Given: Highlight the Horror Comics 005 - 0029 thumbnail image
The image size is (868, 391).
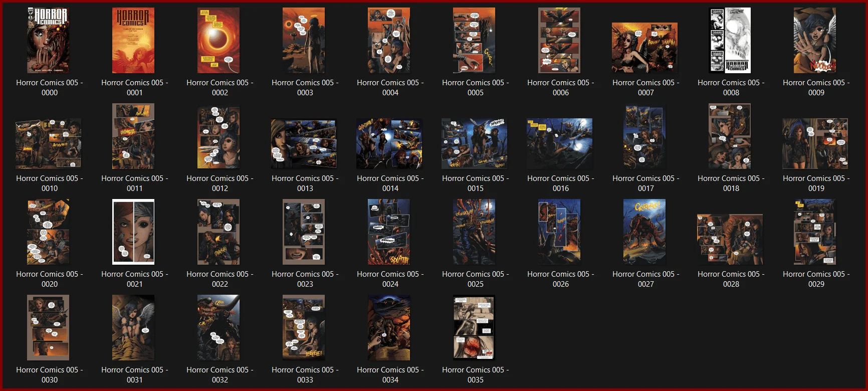Looking at the screenshot, I should click(x=815, y=232).
